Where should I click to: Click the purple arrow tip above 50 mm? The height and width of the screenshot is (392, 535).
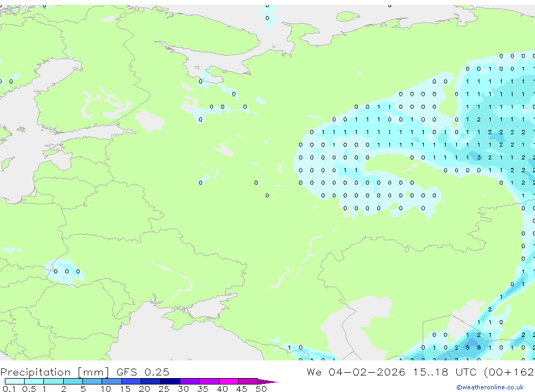pyautogui.click(x=267, y=382)
